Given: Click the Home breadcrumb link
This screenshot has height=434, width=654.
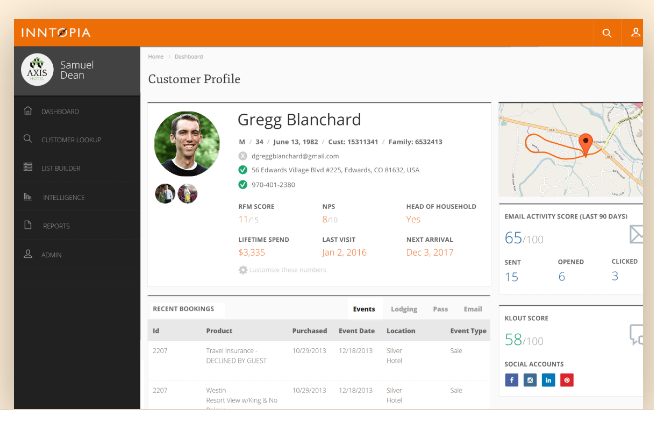Looking at the screenshot, I should [x=156, y=57].
